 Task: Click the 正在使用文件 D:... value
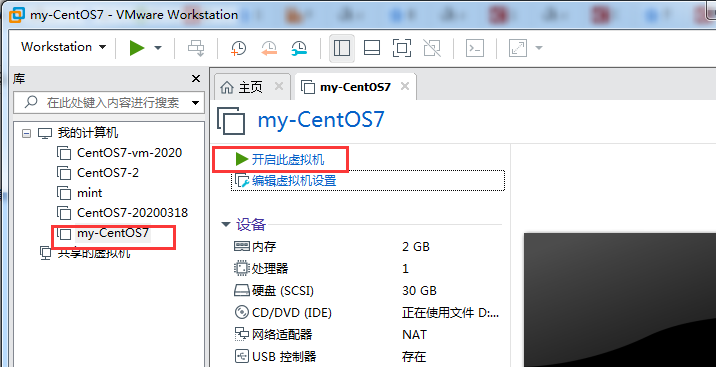[x=450, y=313]
